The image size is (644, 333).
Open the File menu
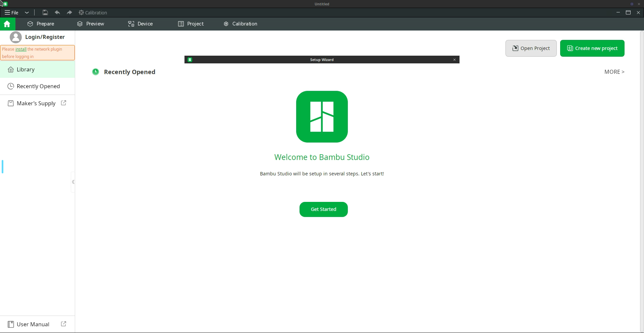click(11, 12)
